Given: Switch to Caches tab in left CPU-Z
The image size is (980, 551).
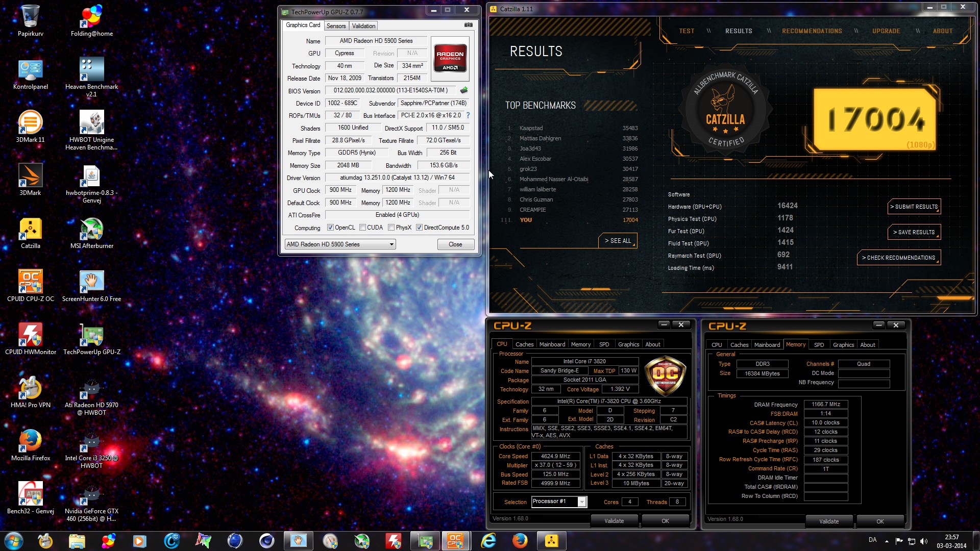Looking at the screenshot, I should [524, 344].
